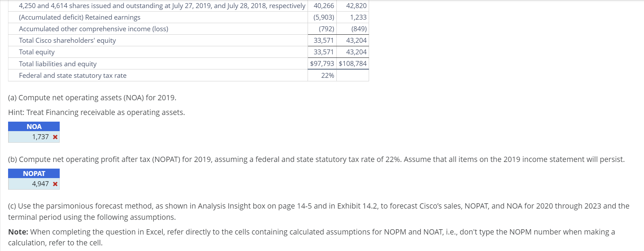Click the hint about Financing receivable
Viewport: 644px width, 251px height.
97,112
